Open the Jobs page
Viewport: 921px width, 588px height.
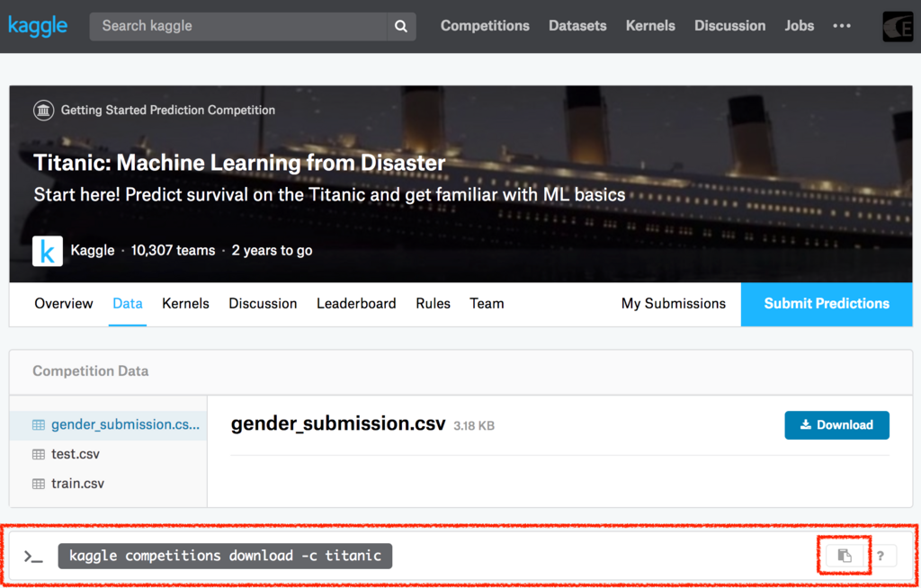(800, 26)
